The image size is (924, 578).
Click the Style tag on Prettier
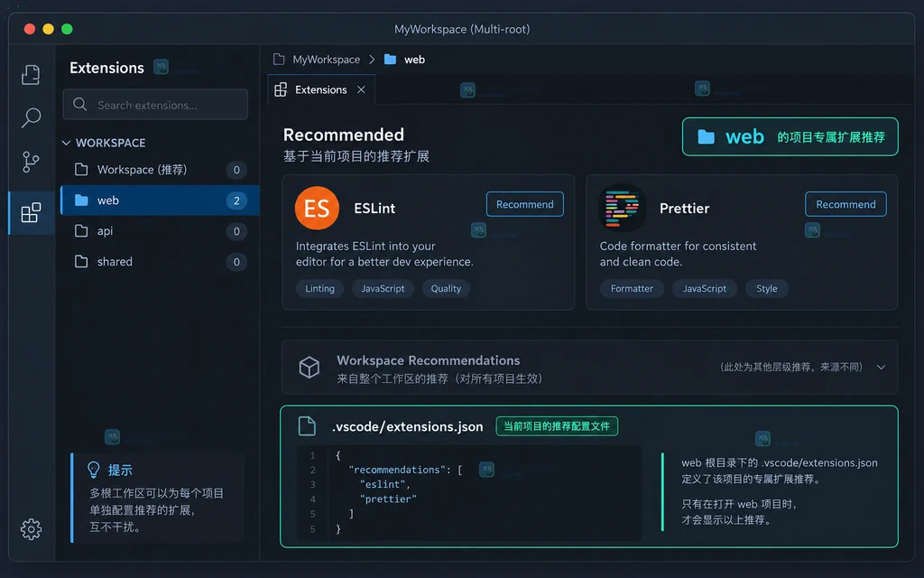[x=767, y=288]
